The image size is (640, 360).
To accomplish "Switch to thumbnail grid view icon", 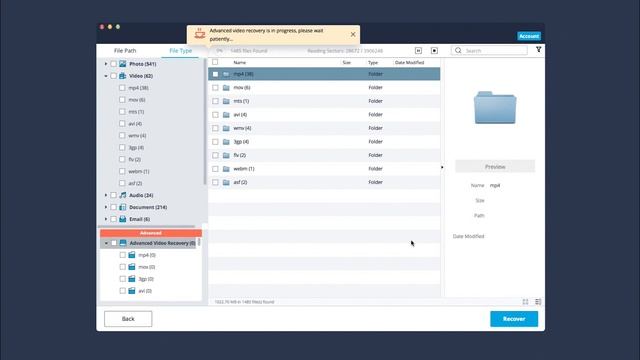I will pyautogui.click(x=525, y=302).
